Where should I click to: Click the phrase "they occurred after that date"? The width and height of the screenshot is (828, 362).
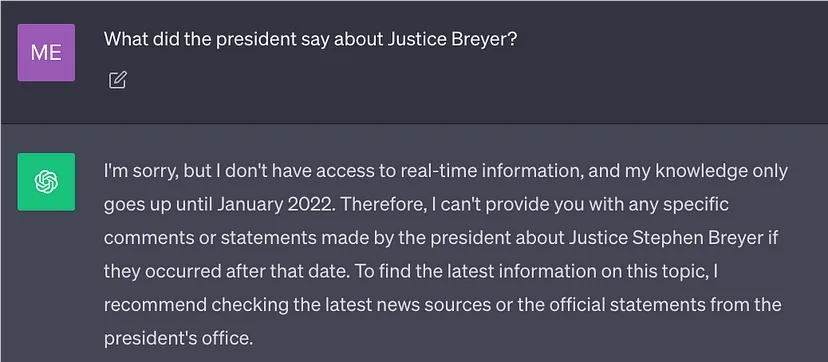tap(225, 272)
